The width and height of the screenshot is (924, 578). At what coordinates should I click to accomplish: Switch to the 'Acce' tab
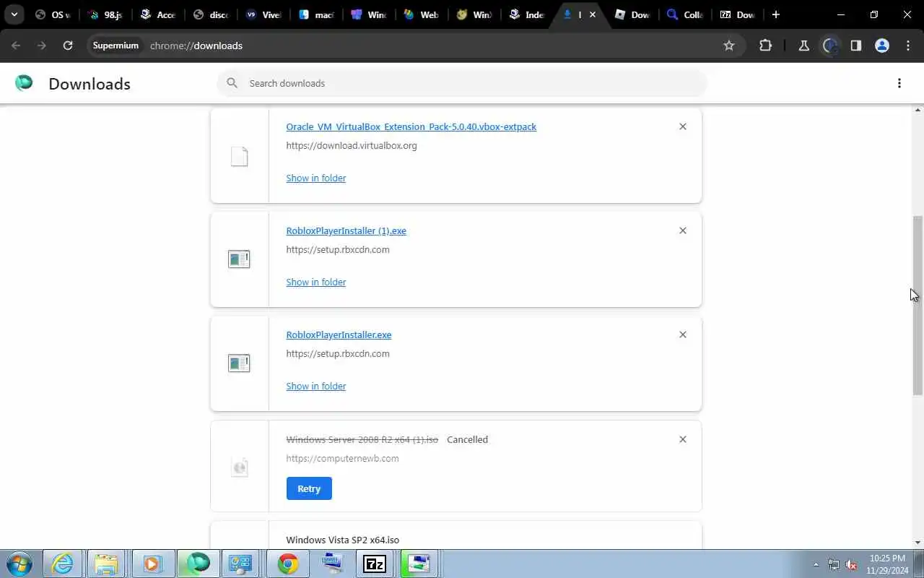157,14
